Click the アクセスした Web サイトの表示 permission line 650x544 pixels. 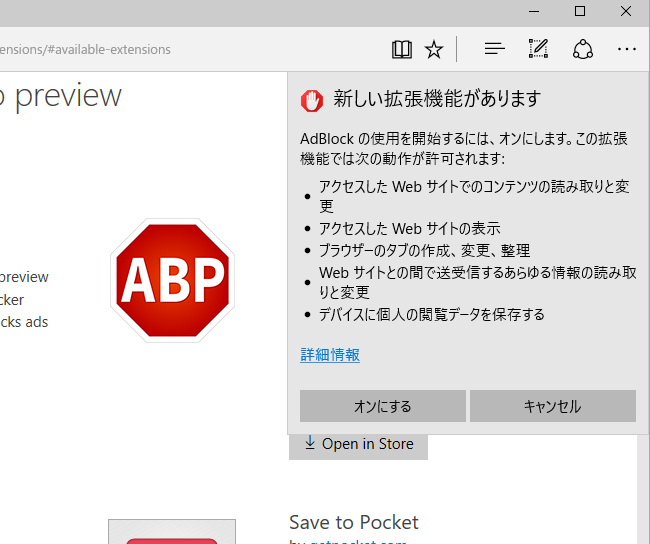coord(410,228)
